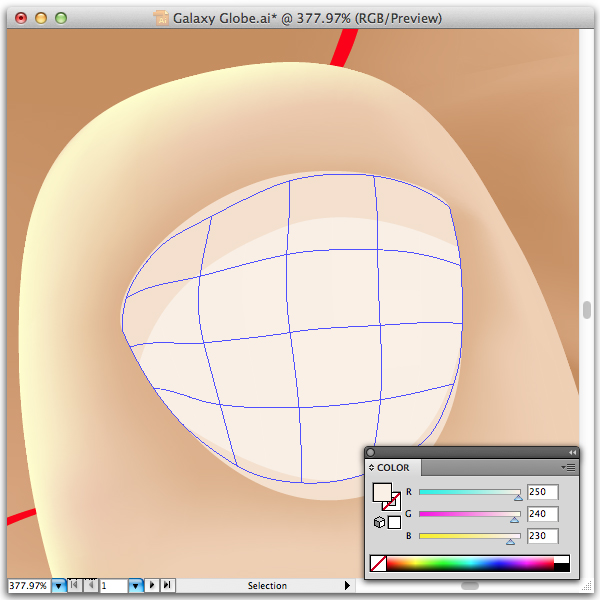Viewport: 600px width, 600px height.
Task: Select the None swatch in the color spectrum bar
Action: point(378,564)
